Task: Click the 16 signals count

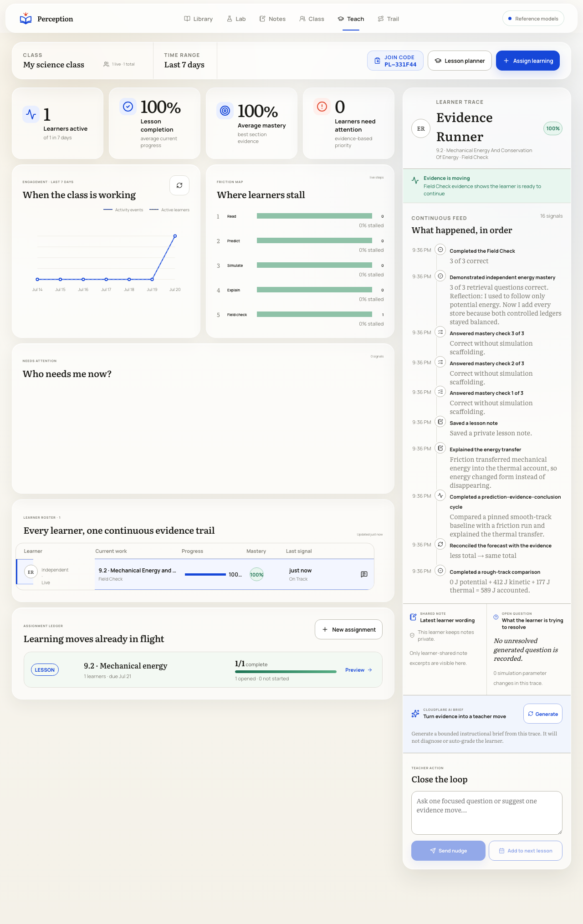Action: click(x=551, y=216)
